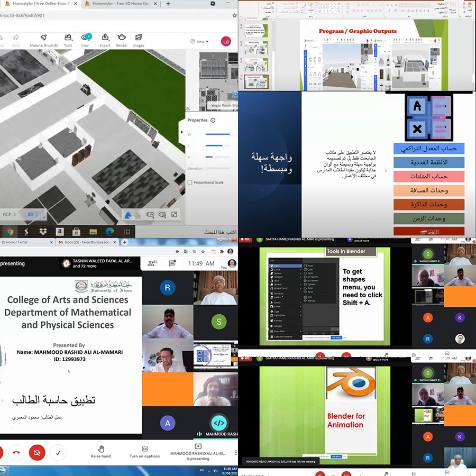Click the pink حساب المثلثات button

pos(429,176)
